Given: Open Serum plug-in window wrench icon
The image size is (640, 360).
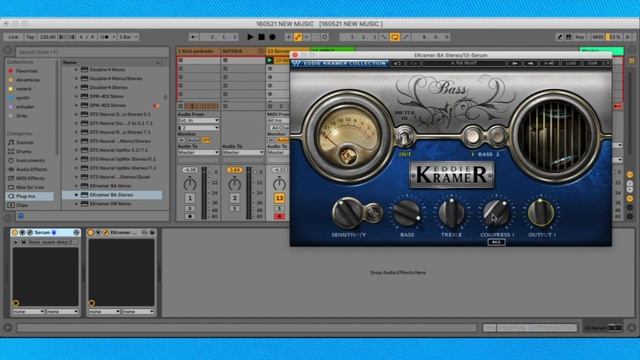Looking at the screenshot, I should point(29,232).
